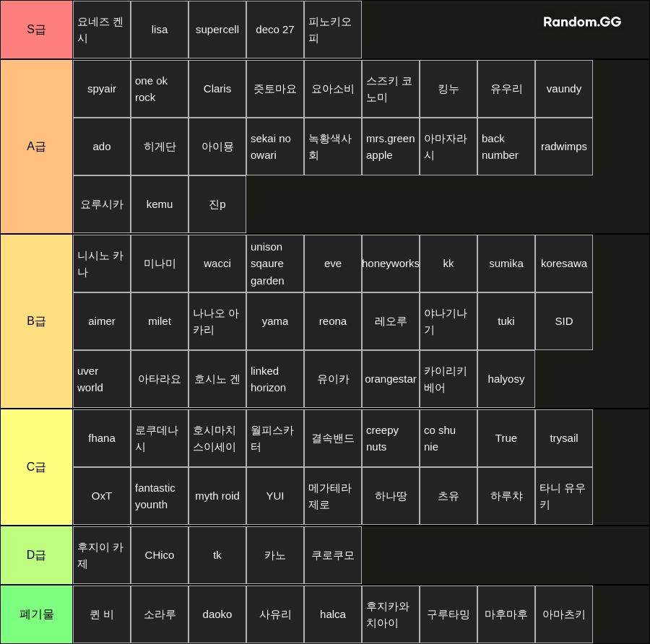Select the 즛토마요 tile
The height and width of the screenshot is (644, 650).
(x=275, y=89)
